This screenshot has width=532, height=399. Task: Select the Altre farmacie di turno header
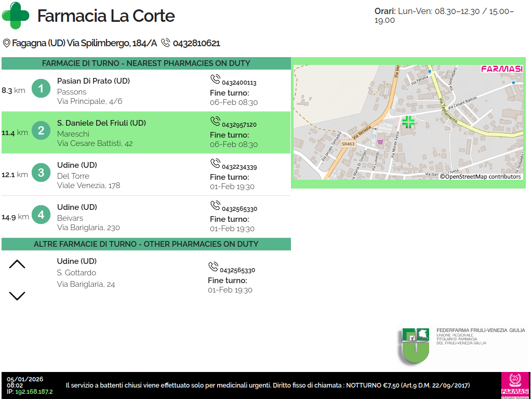pyautogui.click(x=146, y=244)
